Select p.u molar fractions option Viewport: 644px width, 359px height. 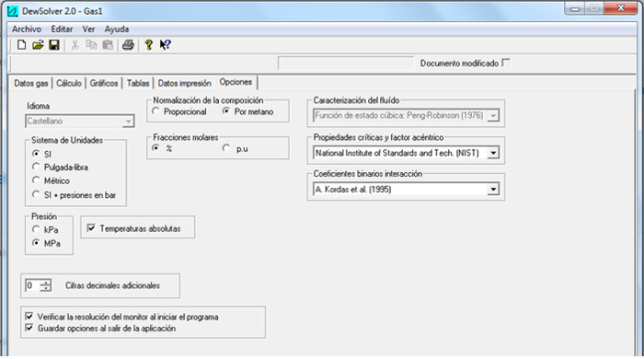click(226, 148)
